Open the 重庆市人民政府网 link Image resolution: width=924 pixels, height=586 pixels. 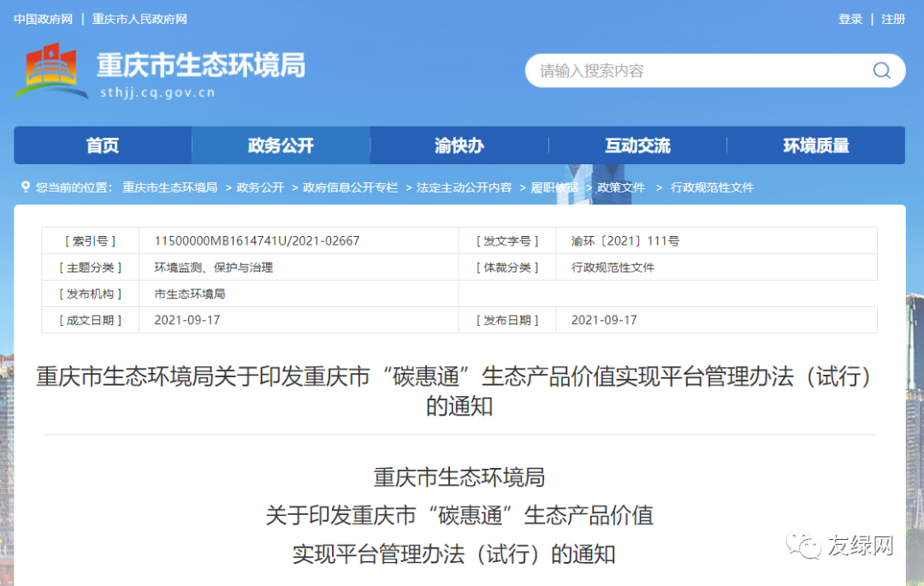(x=139, y=19)
